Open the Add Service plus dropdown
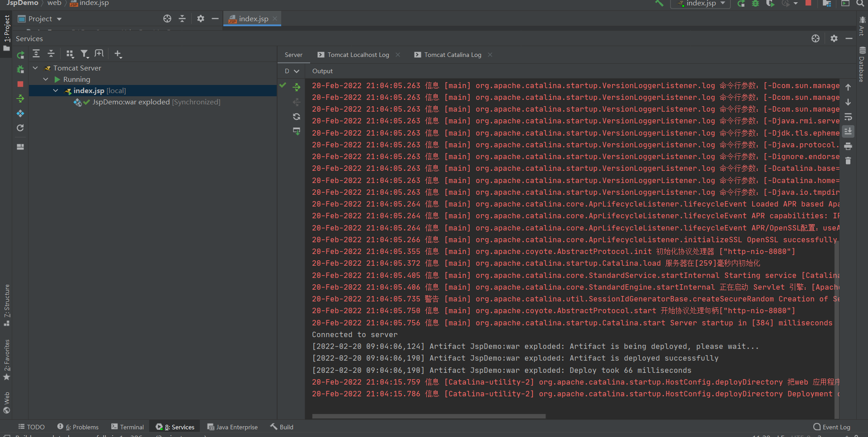The height and width of the screenshot is (437, 868). click(118, 54)
